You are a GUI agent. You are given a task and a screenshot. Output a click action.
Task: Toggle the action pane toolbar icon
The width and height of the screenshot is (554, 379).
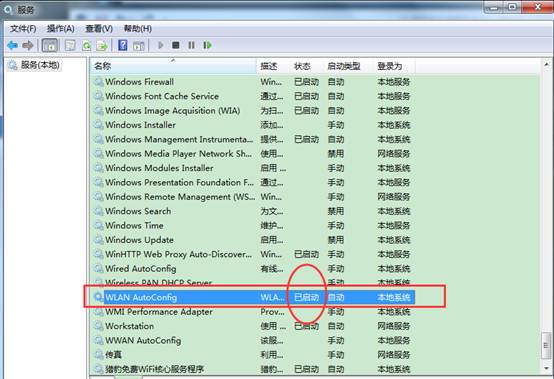(138, 45)
